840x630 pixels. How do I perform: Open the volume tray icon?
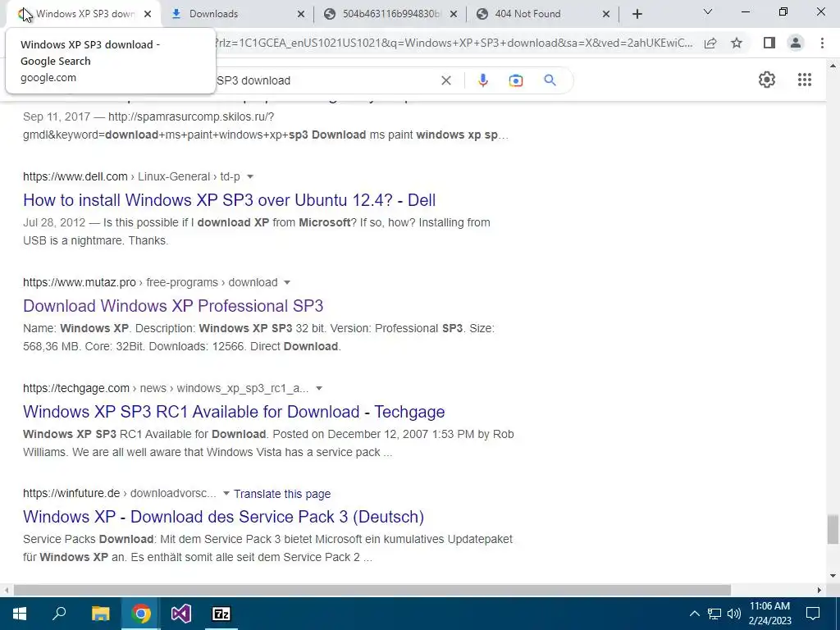tap(734, 614)
